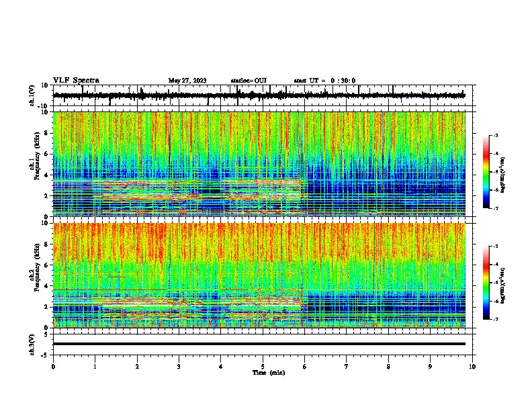This screenshot has width=532, height=411.
Task: Click the time axis tick label "1"
Action: click(95, 367)
